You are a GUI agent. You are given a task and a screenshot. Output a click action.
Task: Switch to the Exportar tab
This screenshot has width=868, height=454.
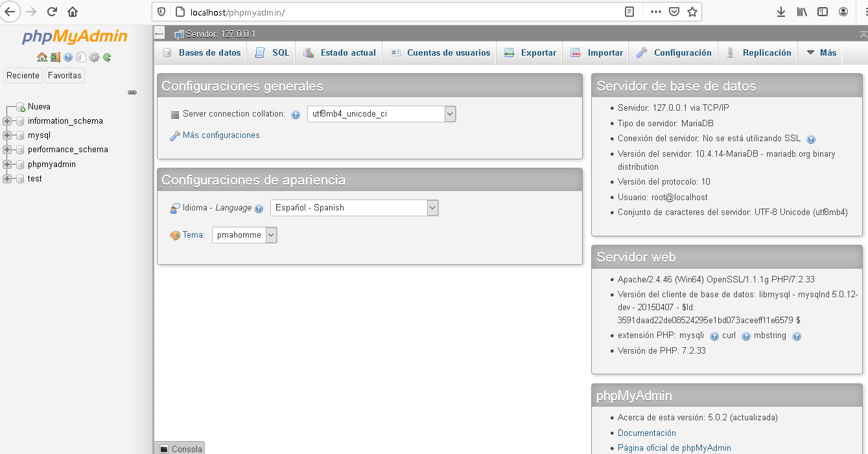point(535,52)
